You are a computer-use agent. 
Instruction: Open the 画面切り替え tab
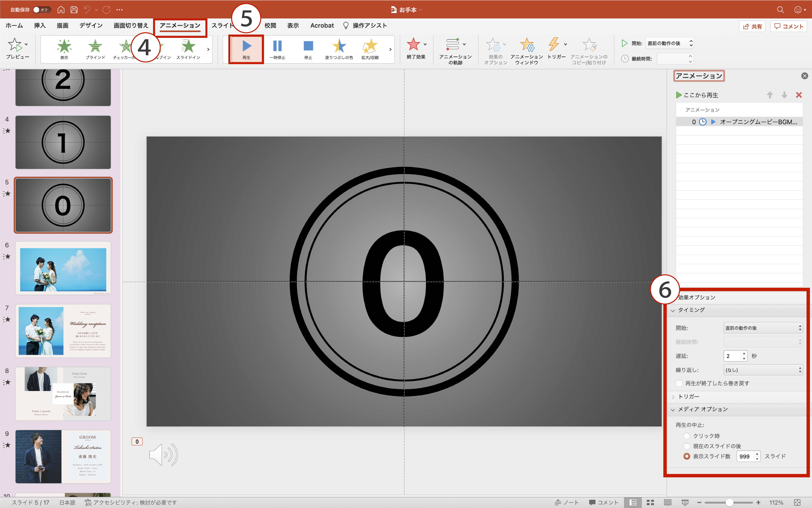131,26
